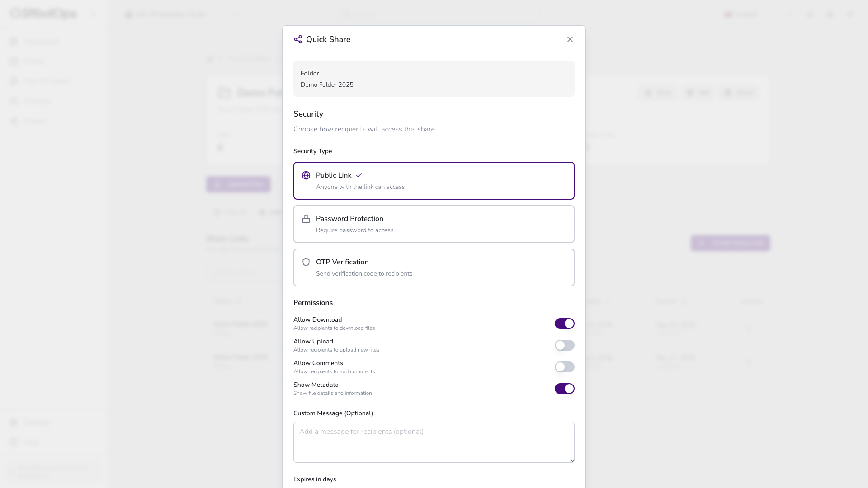Click 'Send verification code to recipients' description
The width and height of the screenshot is (868, 488).
point(364,274)
